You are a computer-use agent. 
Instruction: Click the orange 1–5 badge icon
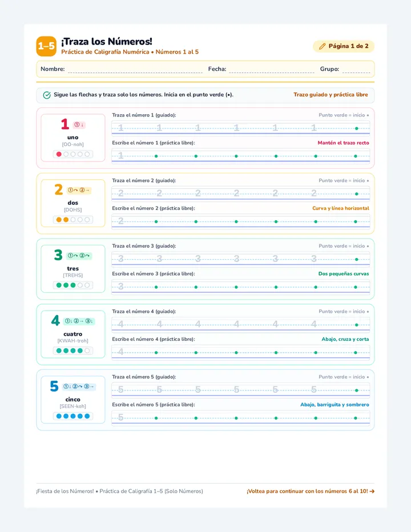46,46
